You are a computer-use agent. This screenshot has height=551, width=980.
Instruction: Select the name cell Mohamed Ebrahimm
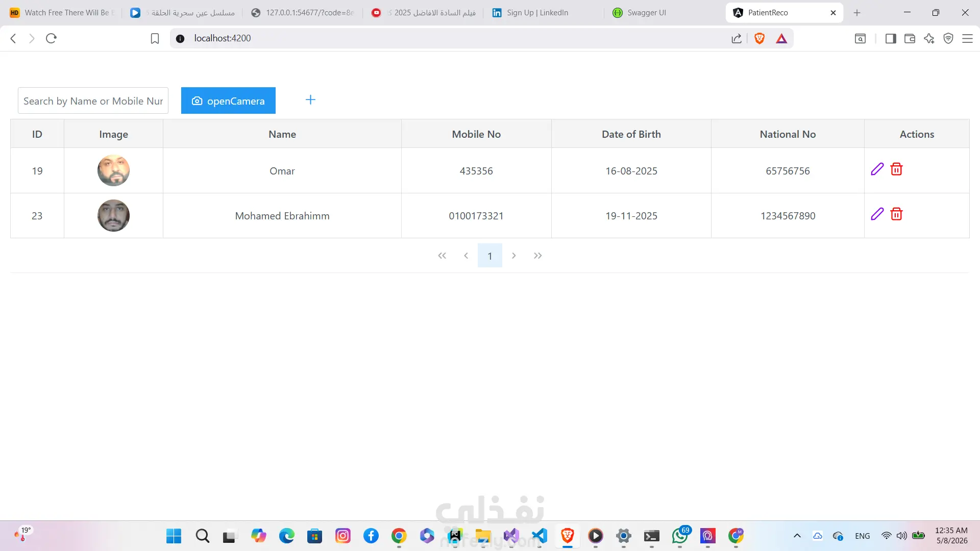(282, 216)
